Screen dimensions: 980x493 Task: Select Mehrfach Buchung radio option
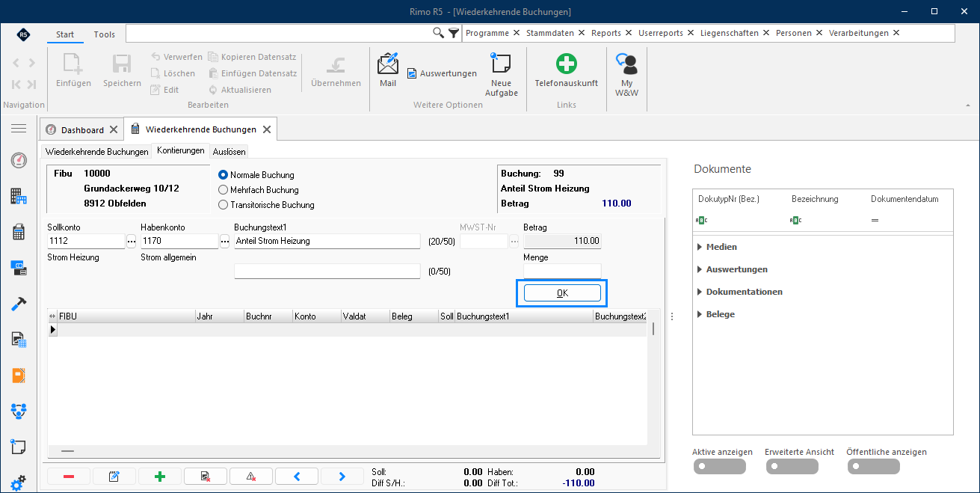pos(223,189)
